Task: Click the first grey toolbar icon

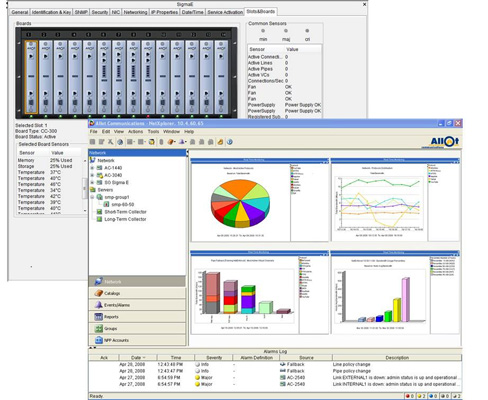Action: pyautogui.click(x=93, y=142)
